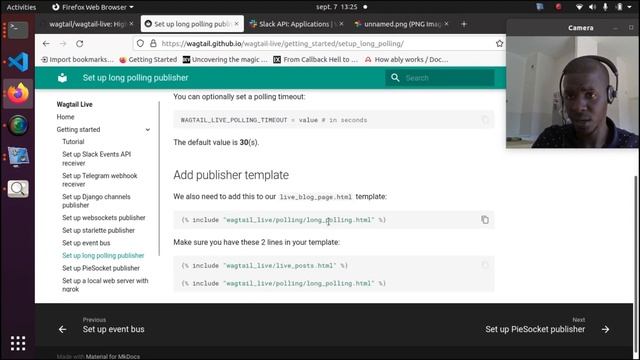Click the browser forward arrow
Image resolution: width=640 pixels, height=360 pixels.
click(63, 44)
